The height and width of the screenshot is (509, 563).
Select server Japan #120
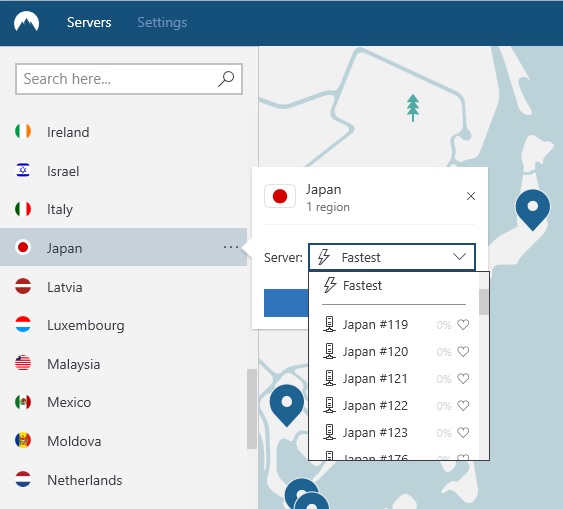(x=394, y=351)
